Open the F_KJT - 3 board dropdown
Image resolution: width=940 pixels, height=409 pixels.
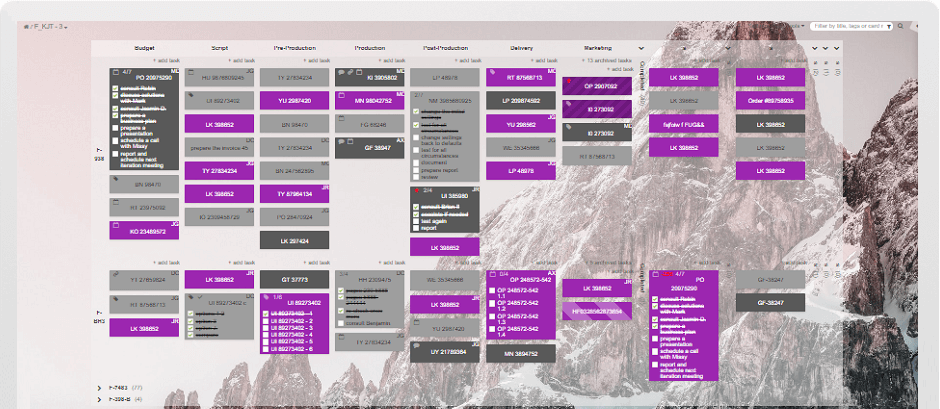tap(49, 27)
